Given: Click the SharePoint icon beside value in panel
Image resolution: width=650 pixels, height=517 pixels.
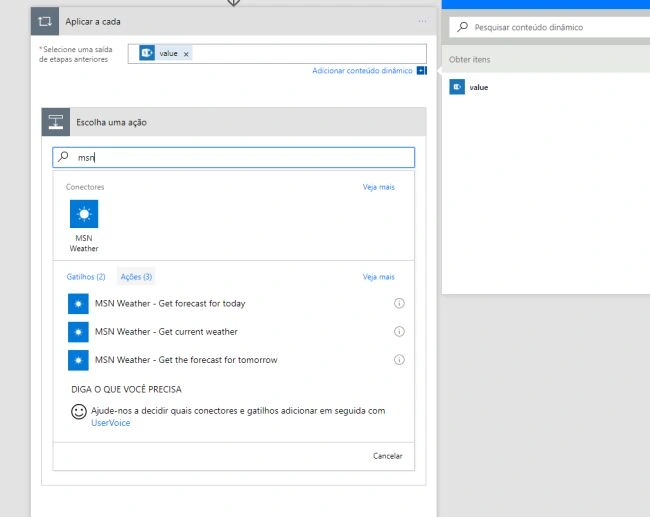Looking at the screenshot, I should coord(457,87).
